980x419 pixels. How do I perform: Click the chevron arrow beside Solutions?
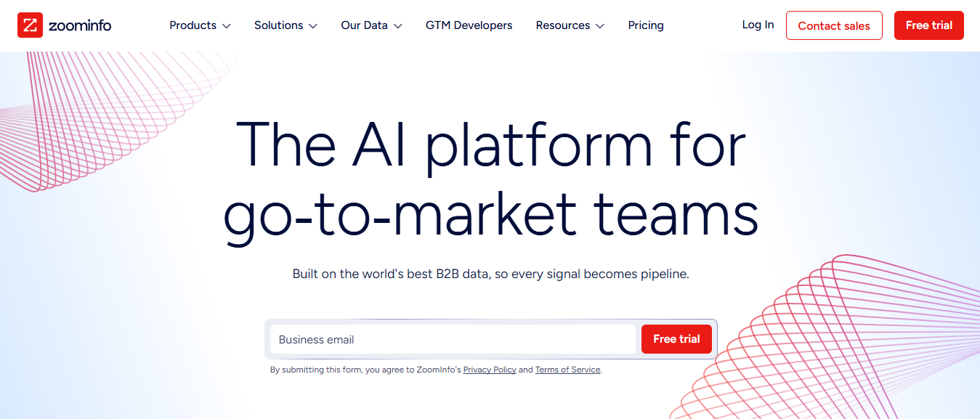click(x=312, y=25)
